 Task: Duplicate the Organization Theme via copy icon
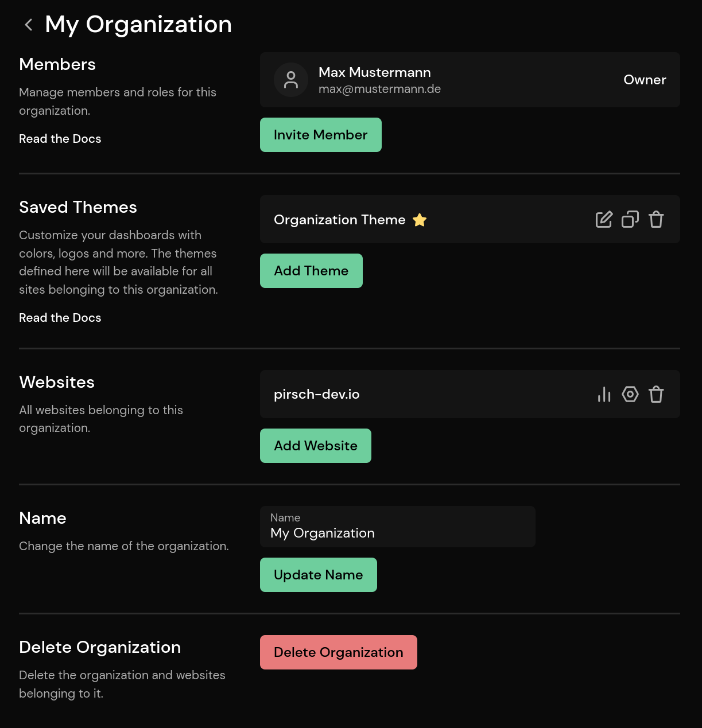630,219
